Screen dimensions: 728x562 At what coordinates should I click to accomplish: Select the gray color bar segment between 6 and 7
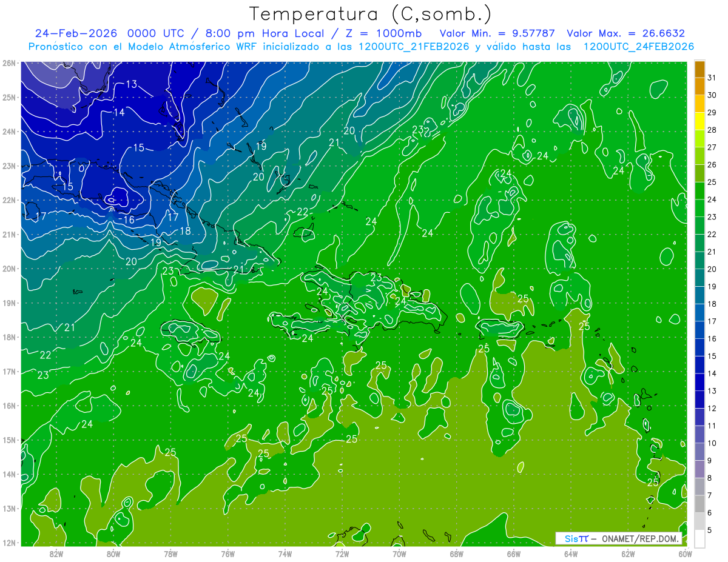pos(699,504)
